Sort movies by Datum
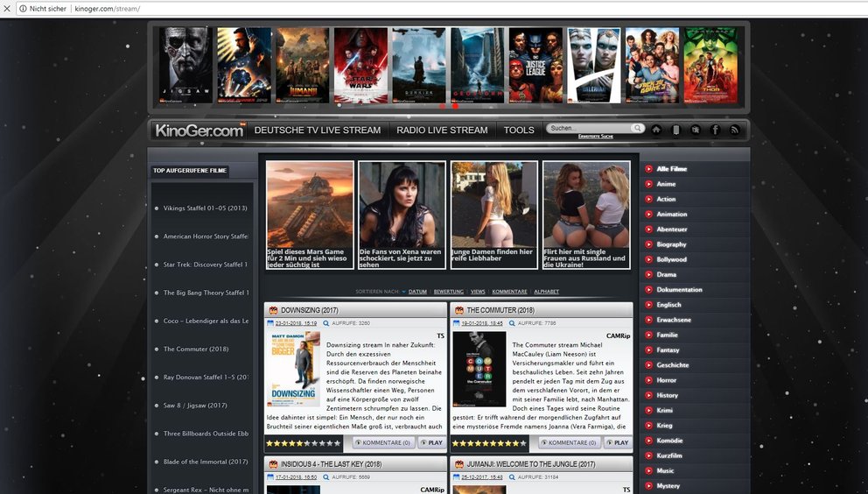The image size is (868, 494). pyautogui.click(x=417, y=292)
